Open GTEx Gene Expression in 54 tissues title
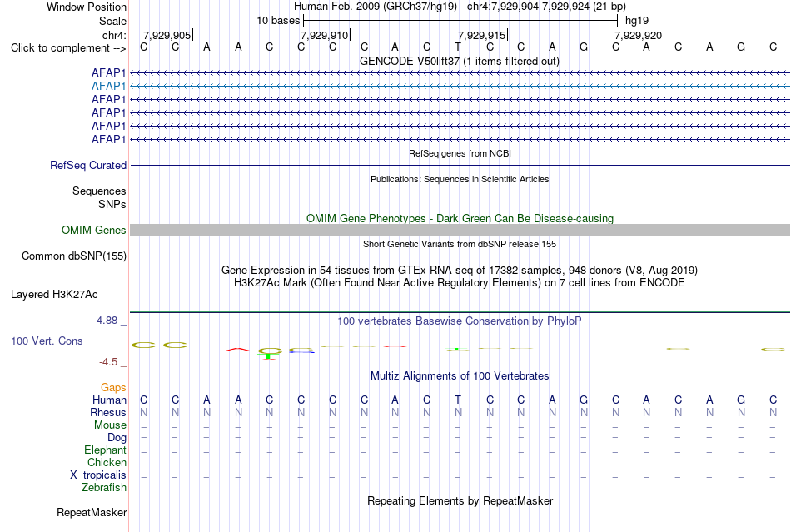The height and width of the screenshot is (532, 791). 460,271
